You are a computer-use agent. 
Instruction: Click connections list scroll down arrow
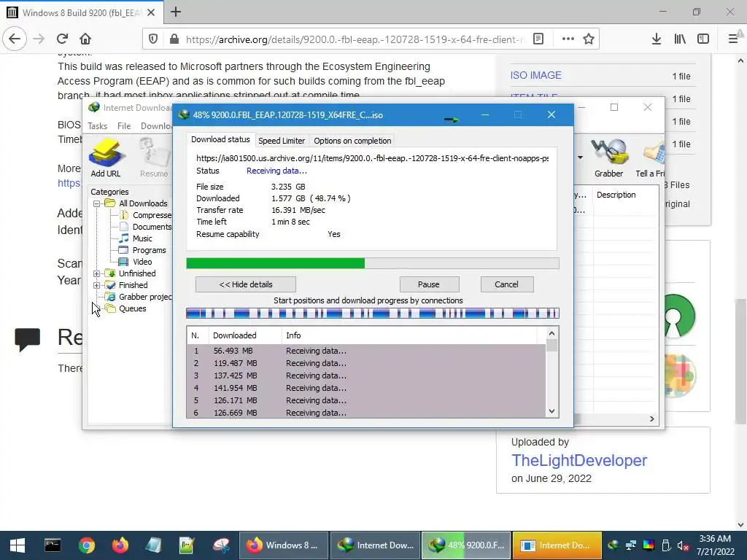click(x=551, y=411)
